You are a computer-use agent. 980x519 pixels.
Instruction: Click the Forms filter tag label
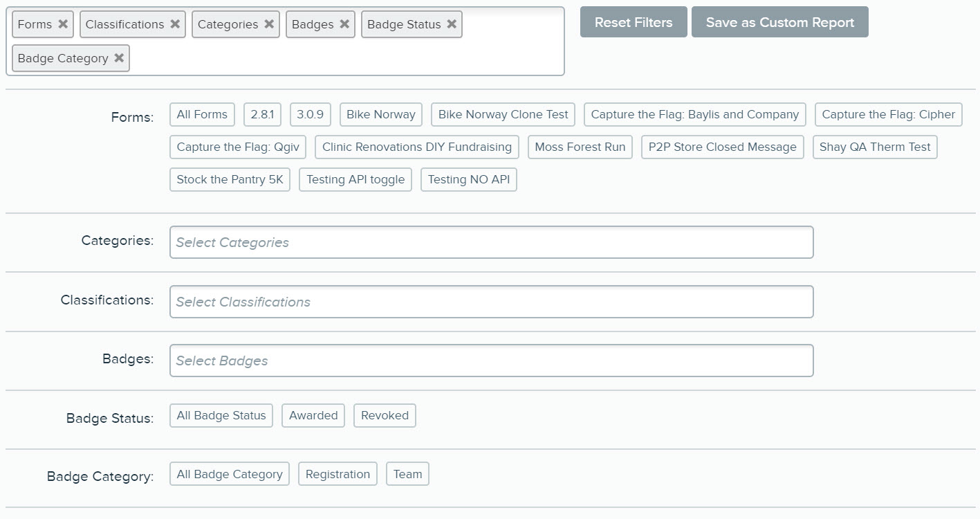[x=35, y=24]
